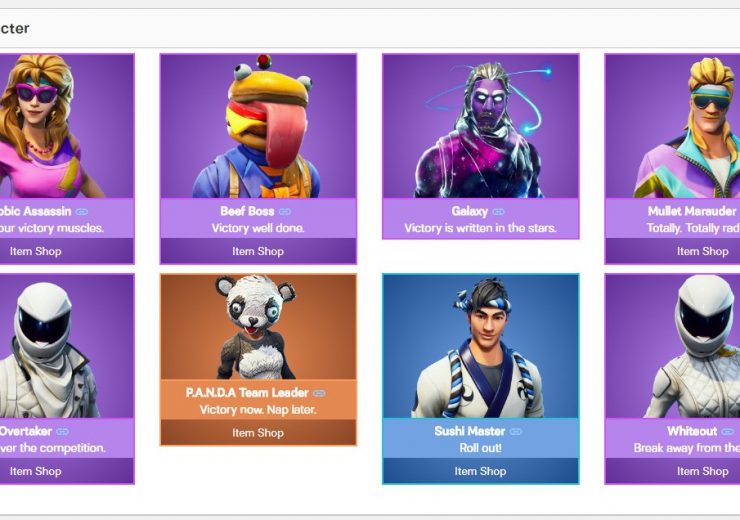Click the link icon beside Galaxy
The width and height of the screenshot is (740, 520).
(498, 212)
